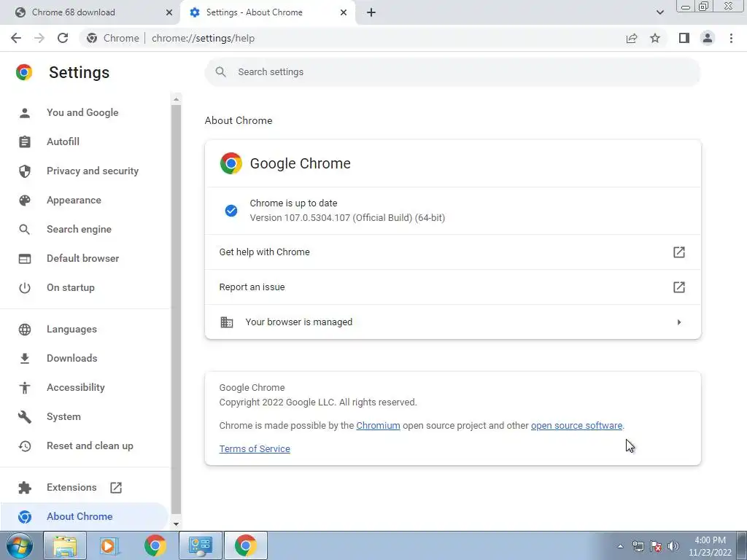Image resolution: width=747 pixels, height=560 pixels.
Task: Open Default browser settings
Action: coord(83,258)
